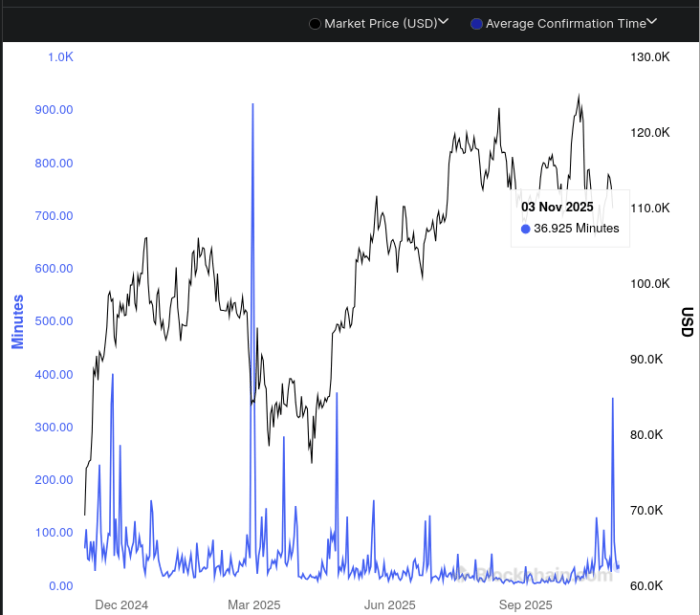Click the black Market Price legend dot

click(x=316, y=23)
